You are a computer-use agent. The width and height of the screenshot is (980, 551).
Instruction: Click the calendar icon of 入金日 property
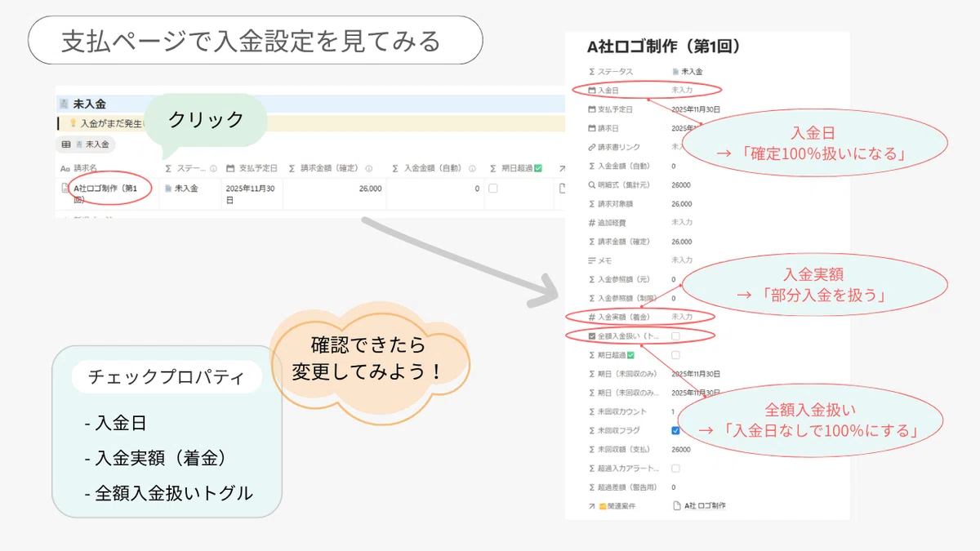(592, 91)
